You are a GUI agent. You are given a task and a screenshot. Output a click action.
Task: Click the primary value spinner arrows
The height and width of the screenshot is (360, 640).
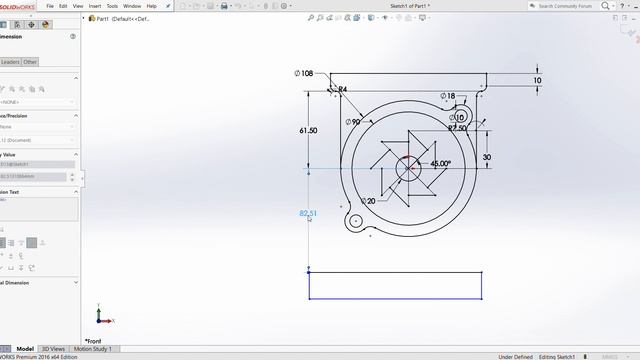[x=72, y=177]
